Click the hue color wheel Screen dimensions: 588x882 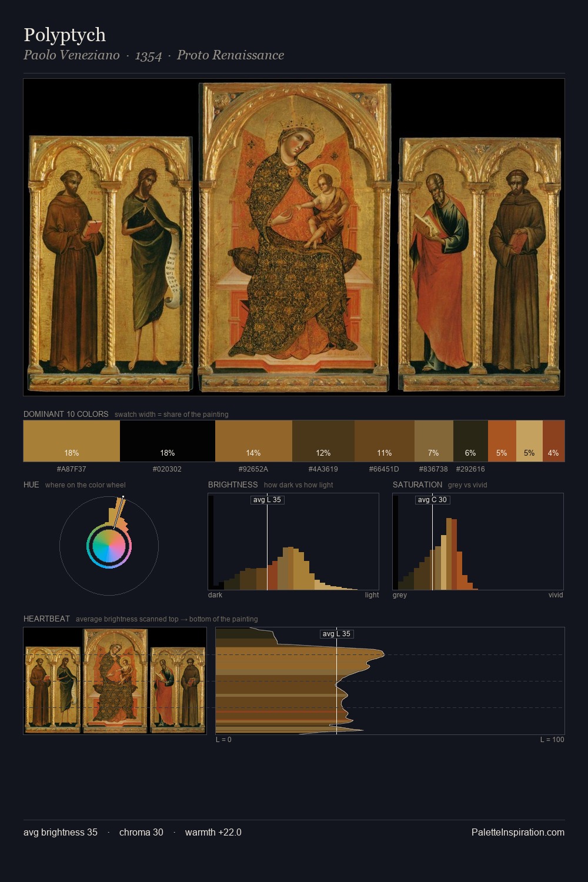coord(109,546)
